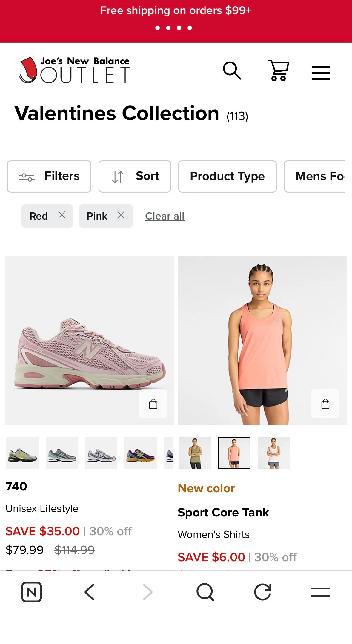Open the Sort options
352x644 pixels.
(135, 176)
